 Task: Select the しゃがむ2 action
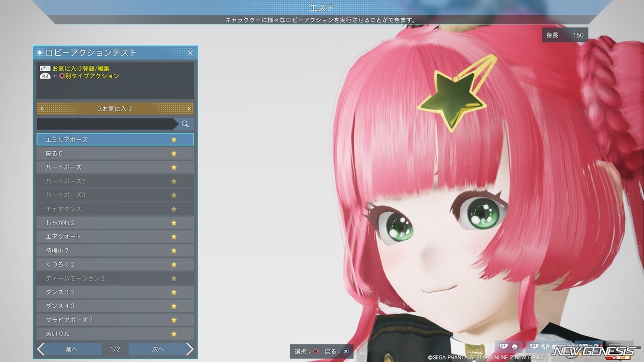click(x=115, y=223)
